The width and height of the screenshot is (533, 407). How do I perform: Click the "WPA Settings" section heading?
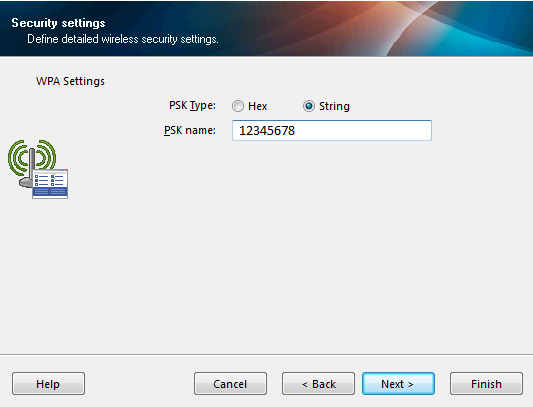pos(70,81)
